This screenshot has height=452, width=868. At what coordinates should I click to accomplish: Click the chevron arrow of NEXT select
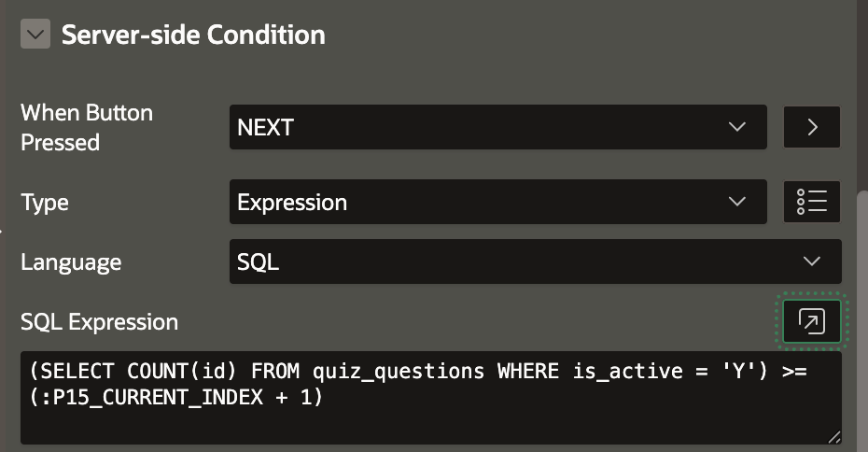737,127
